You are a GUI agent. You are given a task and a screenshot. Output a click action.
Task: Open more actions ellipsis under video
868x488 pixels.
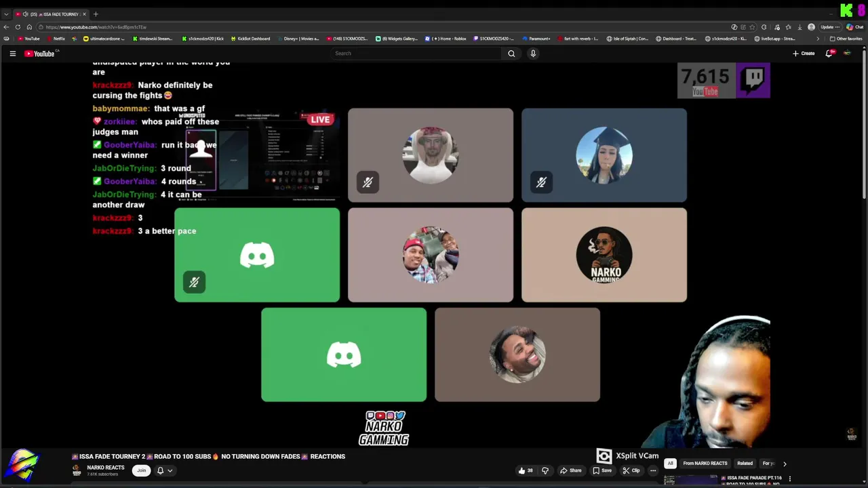653,470
